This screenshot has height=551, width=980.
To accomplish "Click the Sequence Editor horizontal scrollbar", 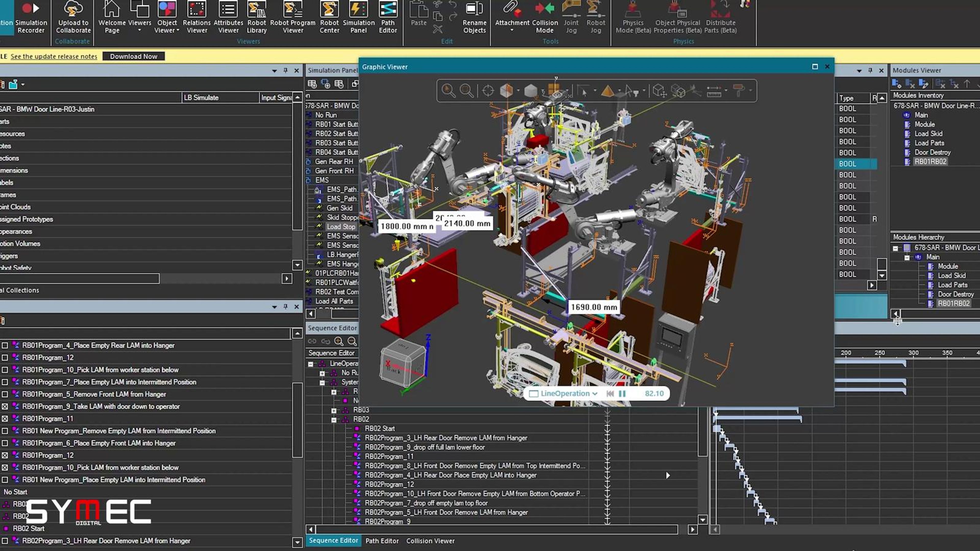I will [x=497, y=529].
